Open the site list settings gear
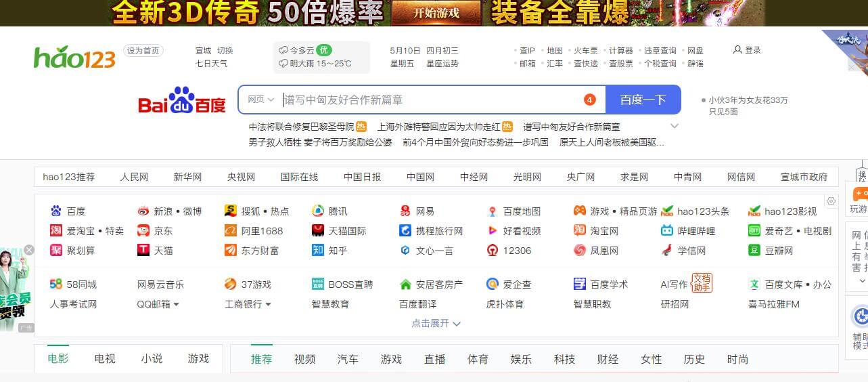This screenshot has width=868, height=382. click(x=831, y=201)
